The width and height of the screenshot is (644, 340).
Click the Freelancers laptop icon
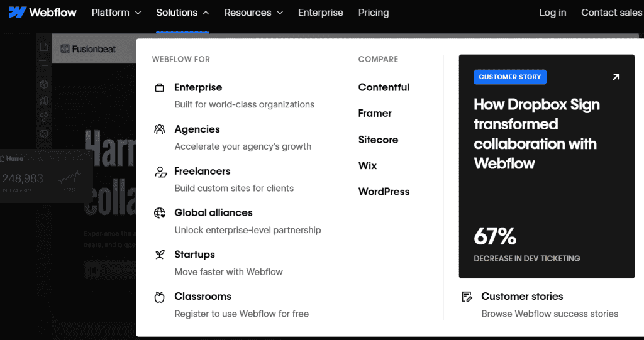point(160,172)
